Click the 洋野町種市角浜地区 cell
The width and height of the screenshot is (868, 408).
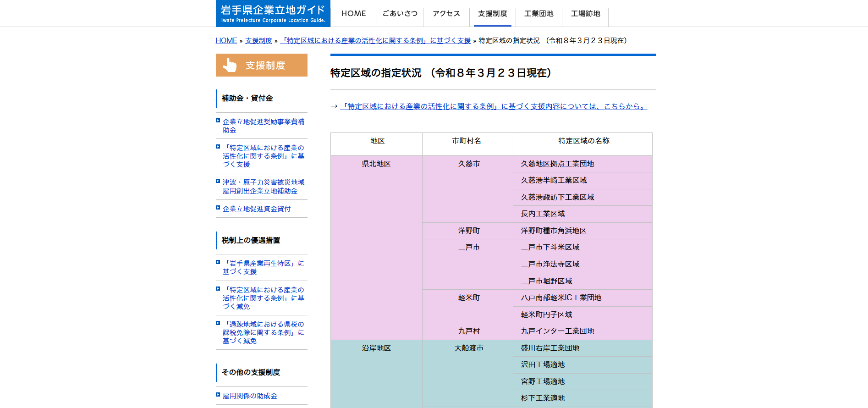coord(583,231)
